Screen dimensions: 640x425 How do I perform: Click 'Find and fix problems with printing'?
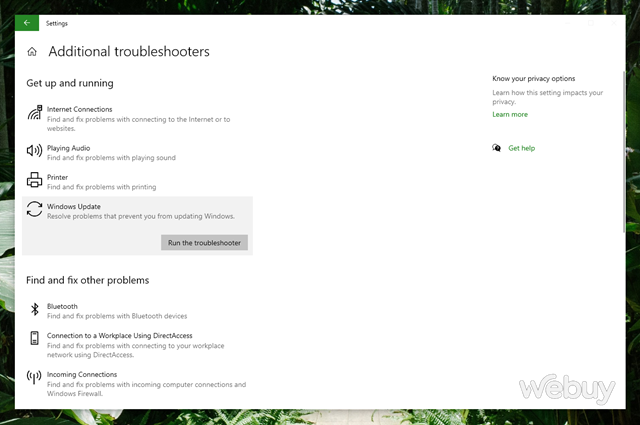point(102,187)
